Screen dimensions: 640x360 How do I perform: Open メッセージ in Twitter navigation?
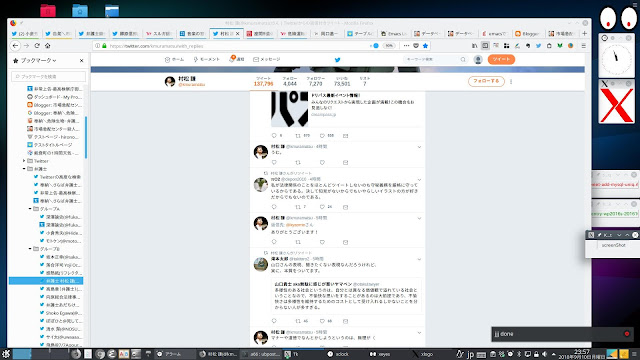pos(267,59)
